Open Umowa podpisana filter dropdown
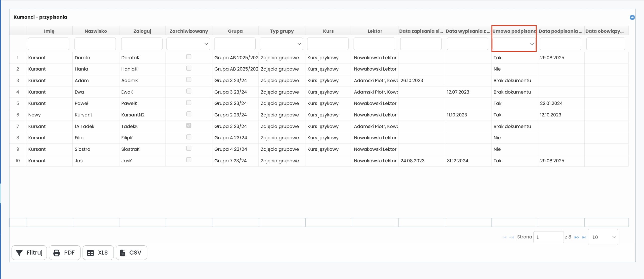 (x=514, y=44)
